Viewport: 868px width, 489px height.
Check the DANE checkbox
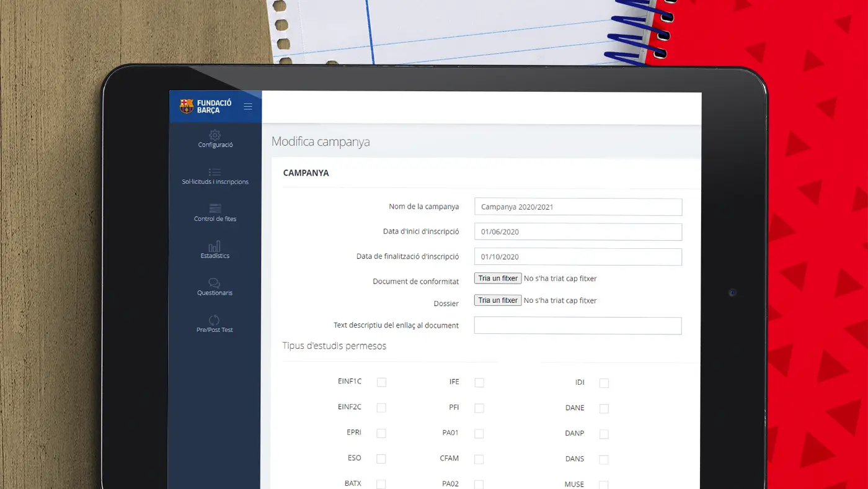604,409
